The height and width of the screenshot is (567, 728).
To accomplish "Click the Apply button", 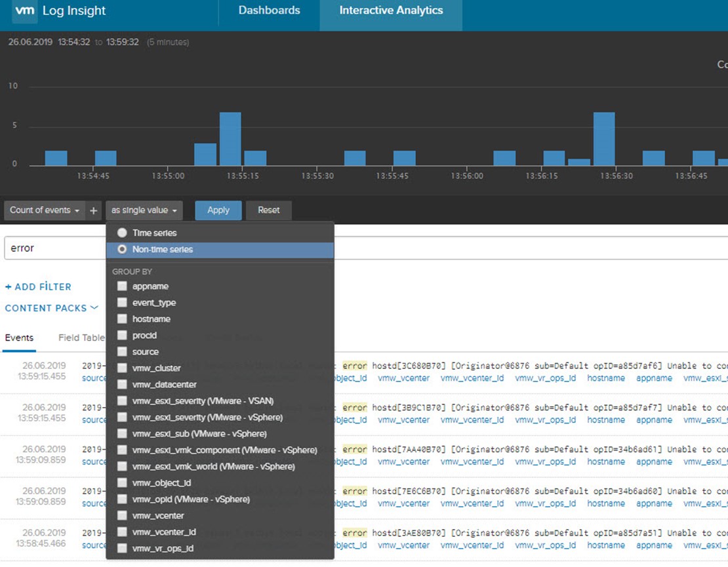I will click(x=218, y=210).
